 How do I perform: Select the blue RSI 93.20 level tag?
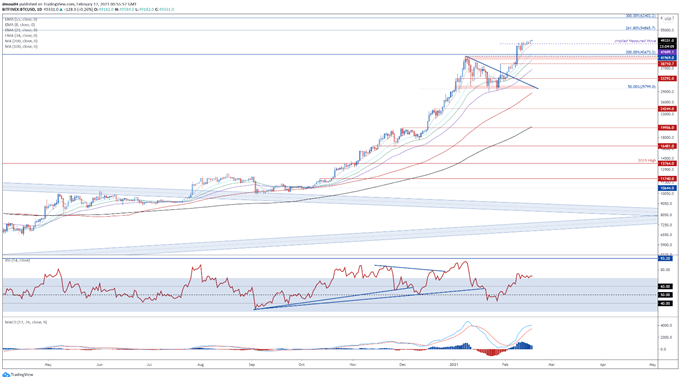tap(666, 259)
